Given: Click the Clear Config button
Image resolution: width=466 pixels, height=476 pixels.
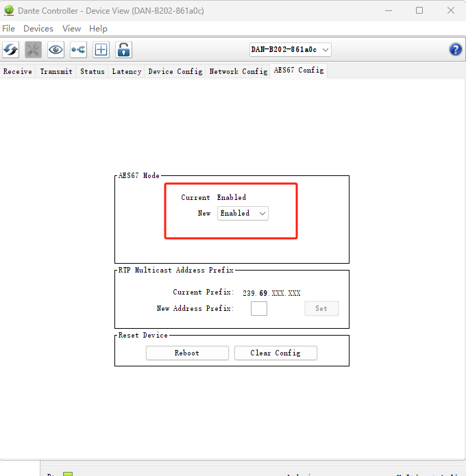Looking at the screenshot, I should click(275, 353).
